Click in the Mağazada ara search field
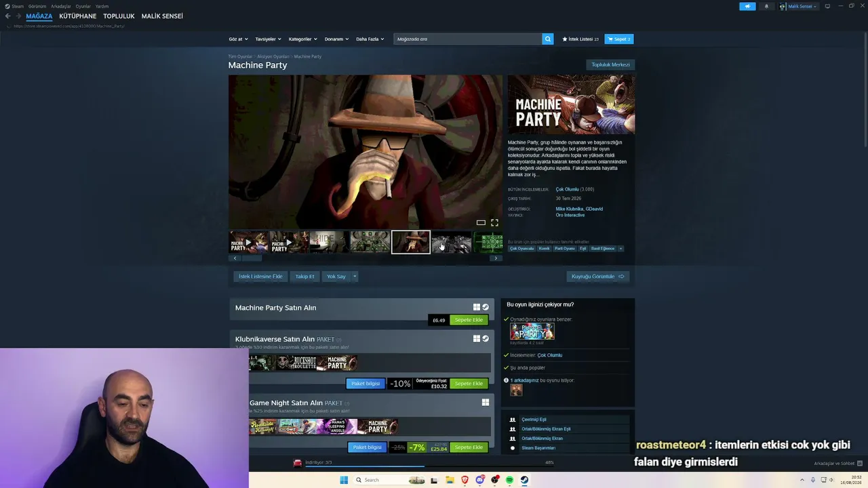868x488 pixels. pos(468,39)
